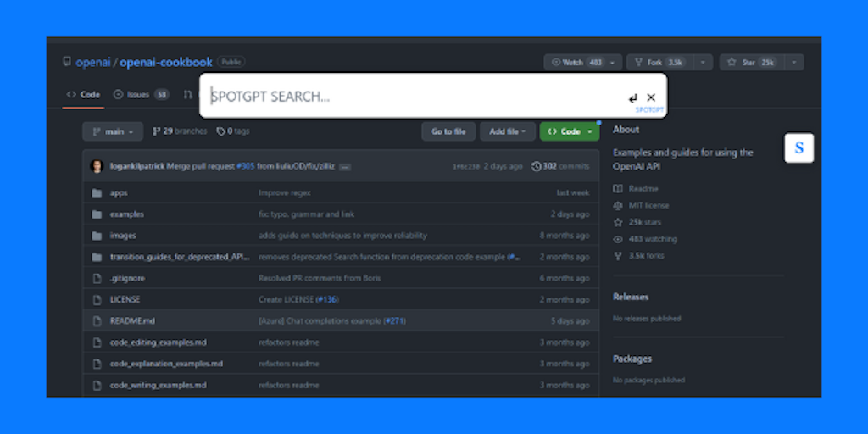
Task: Open the apps folder
Action: pos(119,192)
